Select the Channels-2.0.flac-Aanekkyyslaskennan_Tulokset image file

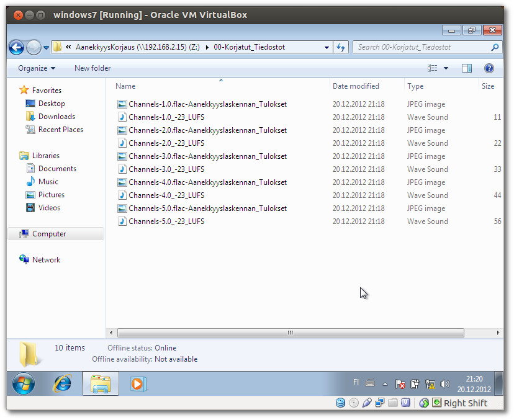point(207,130)
